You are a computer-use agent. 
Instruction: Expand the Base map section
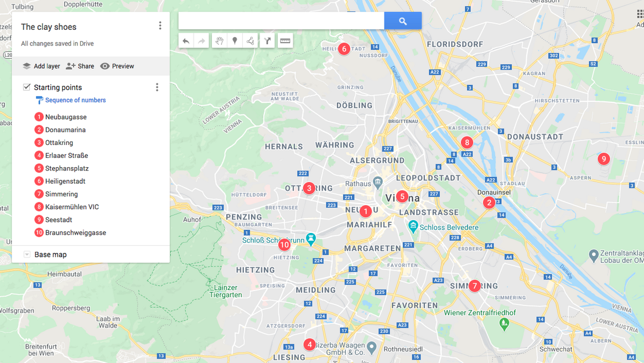(27, 255)
